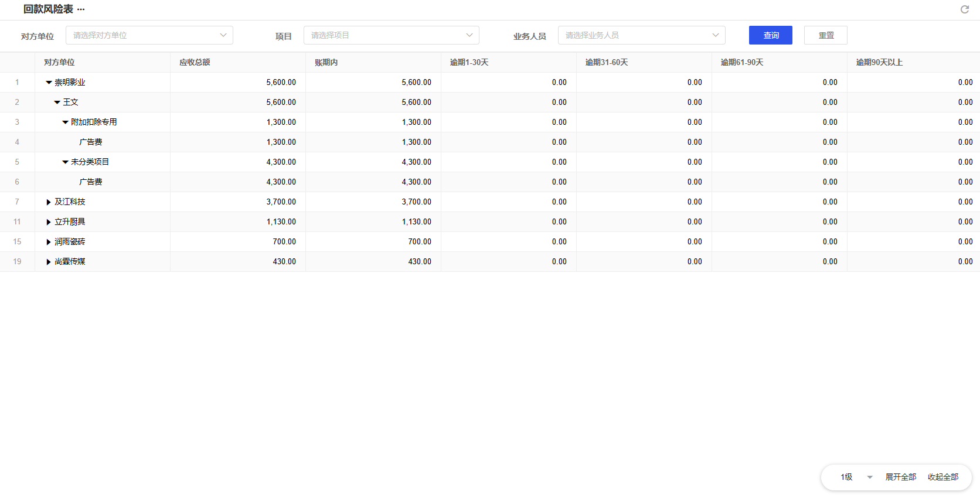This screenshot has width=980, height=498.
Task: Expand the 立升厨具 row
Action: point(49,222)
